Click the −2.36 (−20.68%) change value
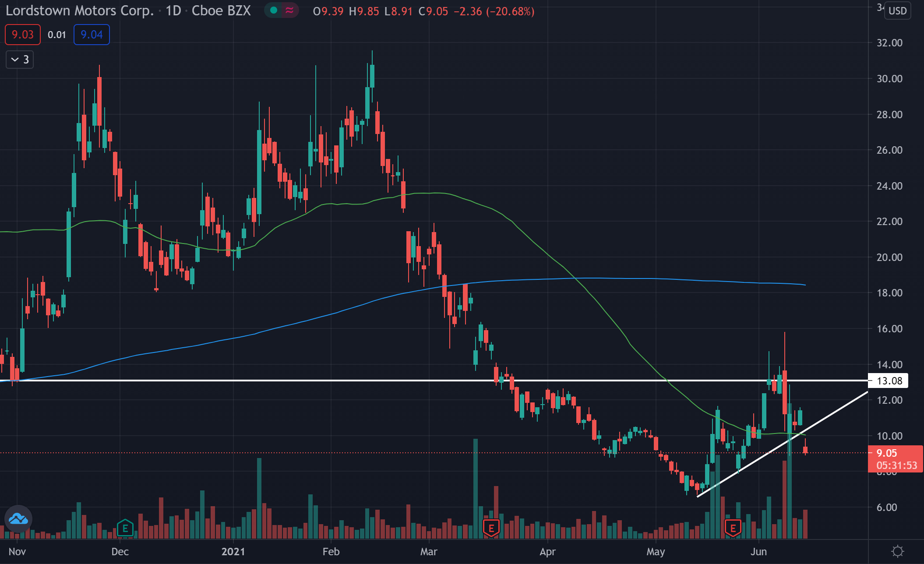The height and width of the screenshot is (564, 924). point(494,11)
